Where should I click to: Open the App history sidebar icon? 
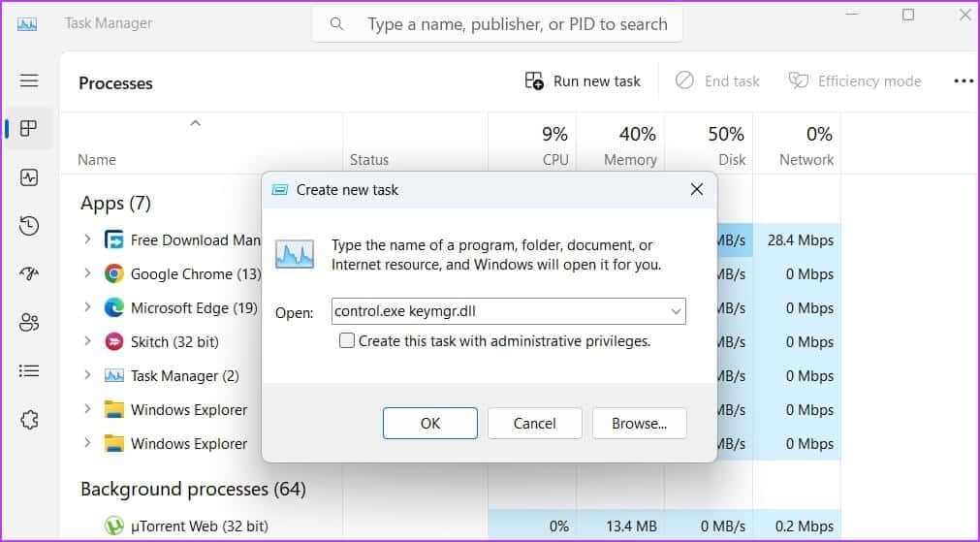coord(29,226)
